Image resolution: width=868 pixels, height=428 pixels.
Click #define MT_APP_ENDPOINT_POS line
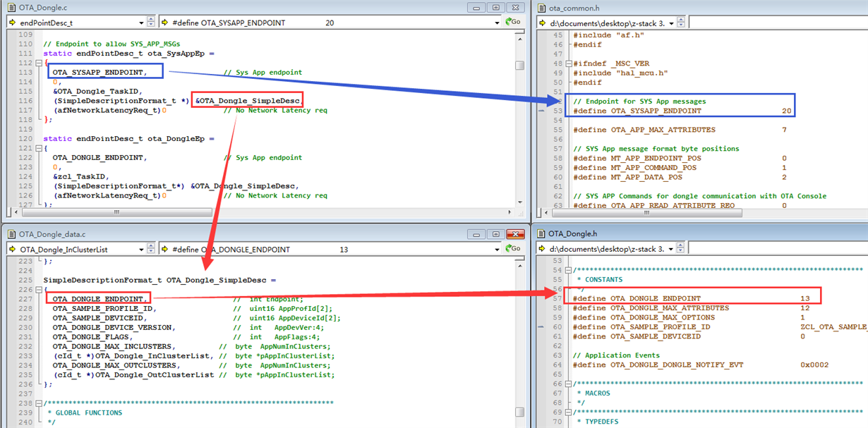(680, 158)
